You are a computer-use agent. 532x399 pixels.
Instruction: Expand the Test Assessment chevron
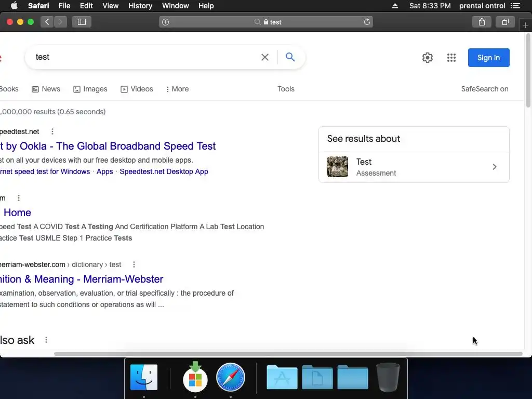[495, 167]
